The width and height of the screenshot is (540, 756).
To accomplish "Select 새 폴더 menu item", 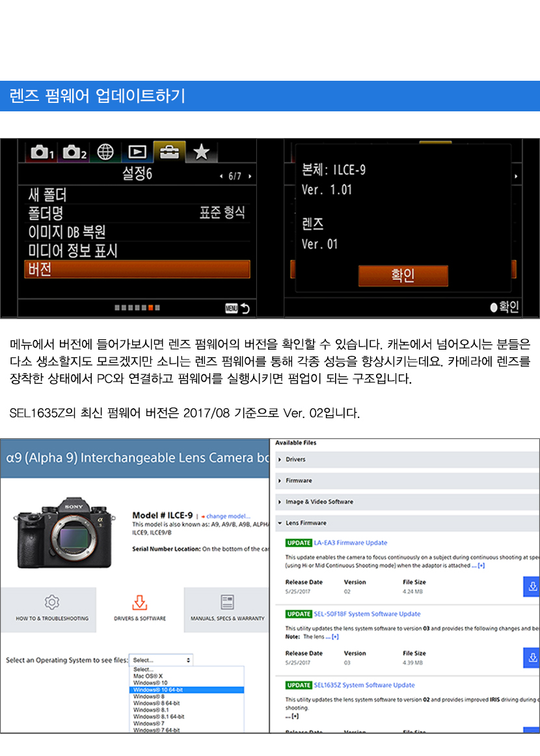I will tap(137, 195).
